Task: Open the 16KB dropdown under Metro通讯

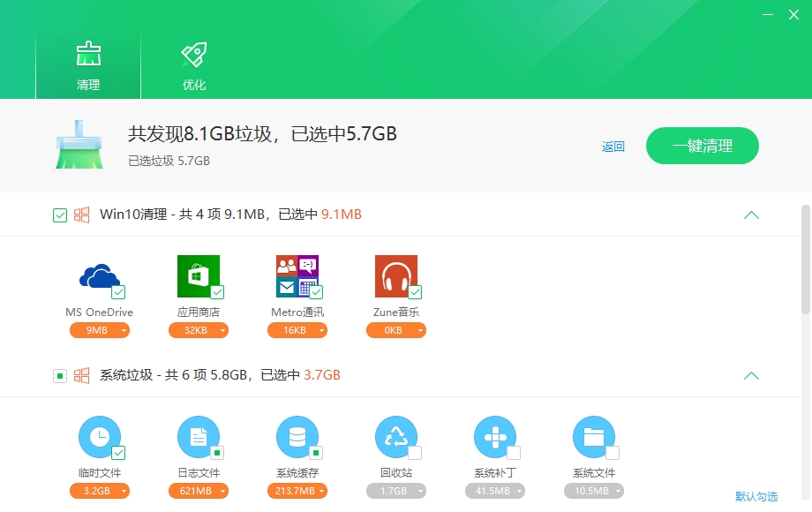Action: click(297, 330)
